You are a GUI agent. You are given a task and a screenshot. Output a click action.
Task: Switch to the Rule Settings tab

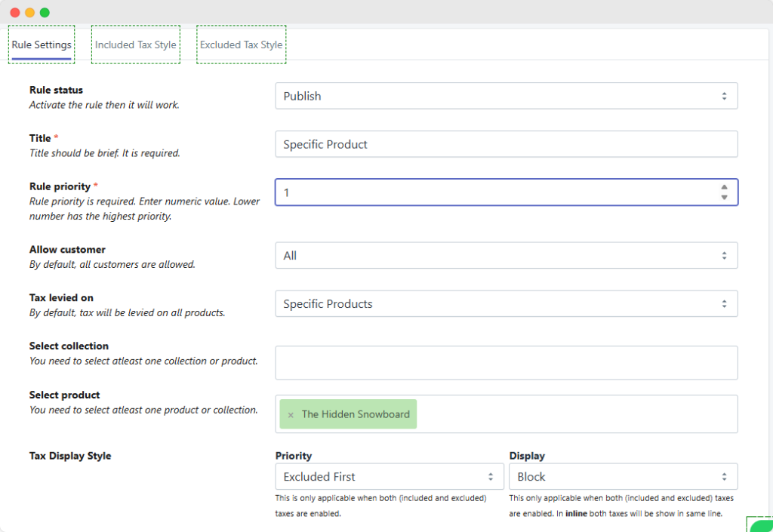pos(42,45)
